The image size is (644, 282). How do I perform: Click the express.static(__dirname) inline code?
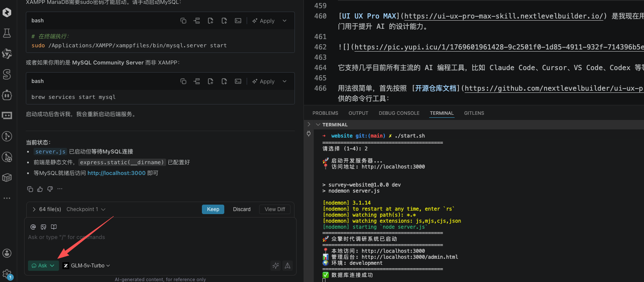pos(122,162)
